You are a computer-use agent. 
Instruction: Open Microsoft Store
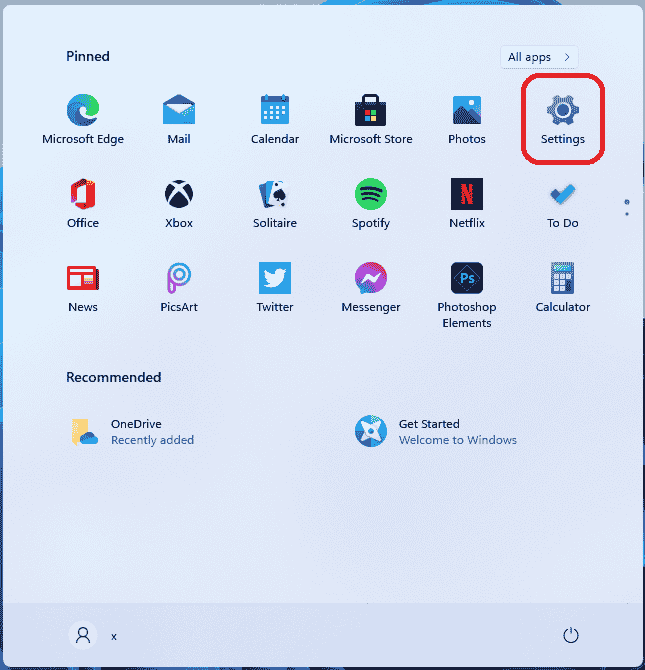(x=371, y=119)
